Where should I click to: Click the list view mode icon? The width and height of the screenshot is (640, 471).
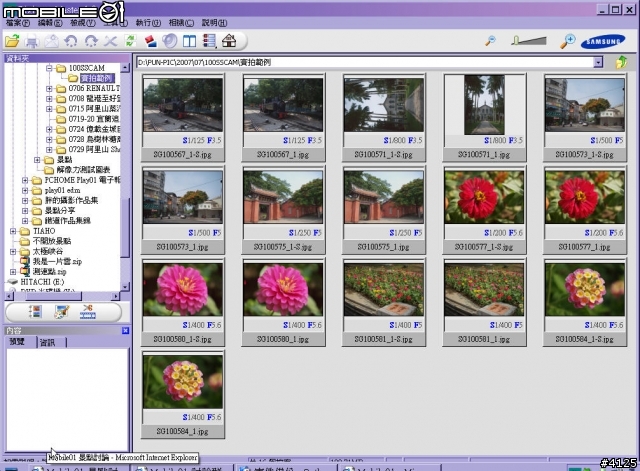tap(209, 41)
